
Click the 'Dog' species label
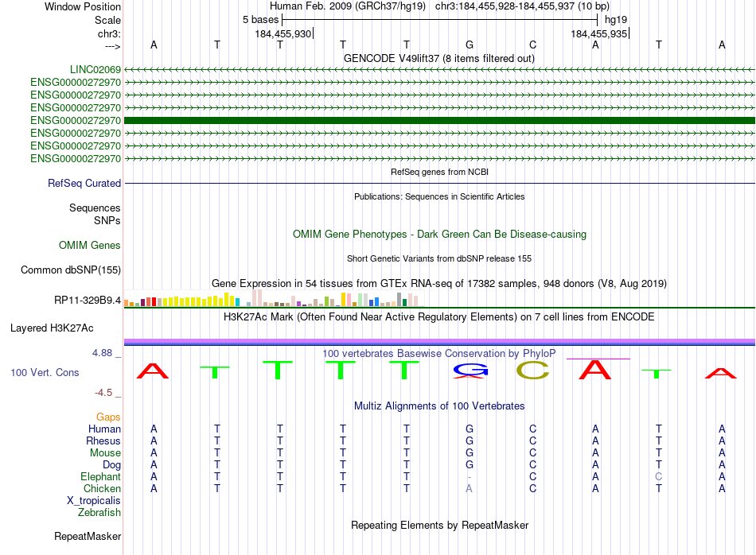click(x=111, y=465)
